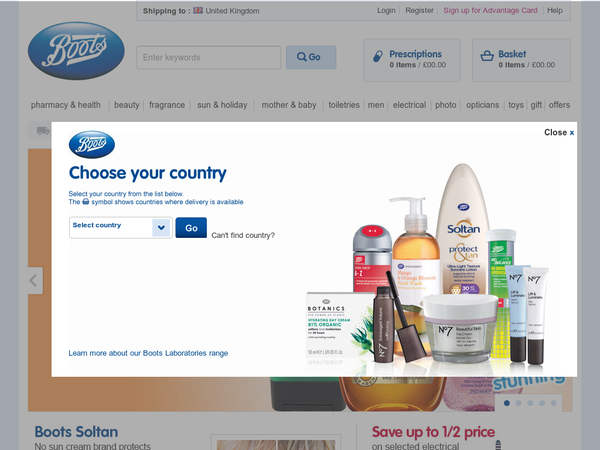Click the Boots logo in page header
Viewport: 600px width, 450px height.
pyautogui.click(x=76, y=51)
